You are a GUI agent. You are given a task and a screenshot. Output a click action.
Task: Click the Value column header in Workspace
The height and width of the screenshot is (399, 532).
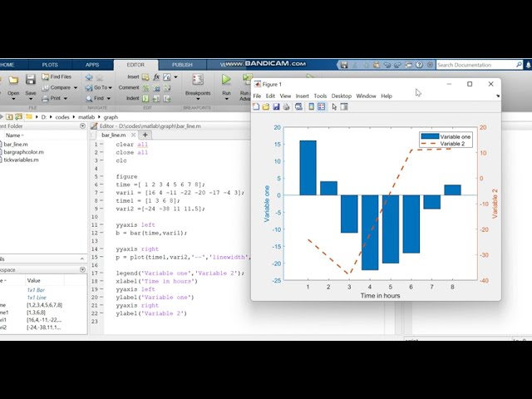point(33,281)
